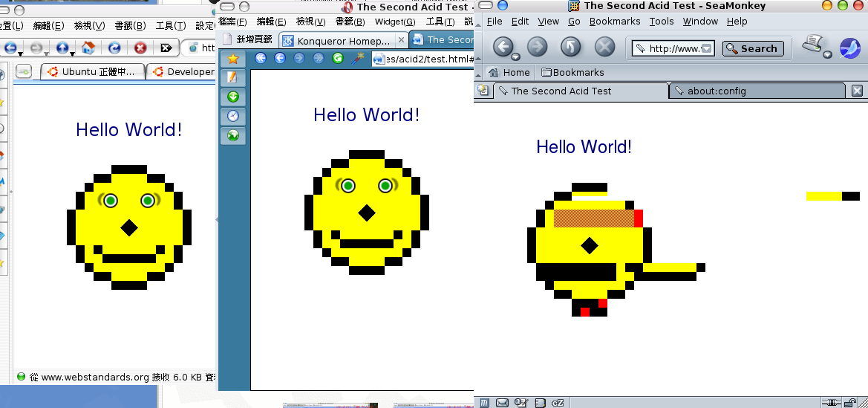
Task: Click the Home icon in the Firefox toolbar
Action: tap(88, 48)
